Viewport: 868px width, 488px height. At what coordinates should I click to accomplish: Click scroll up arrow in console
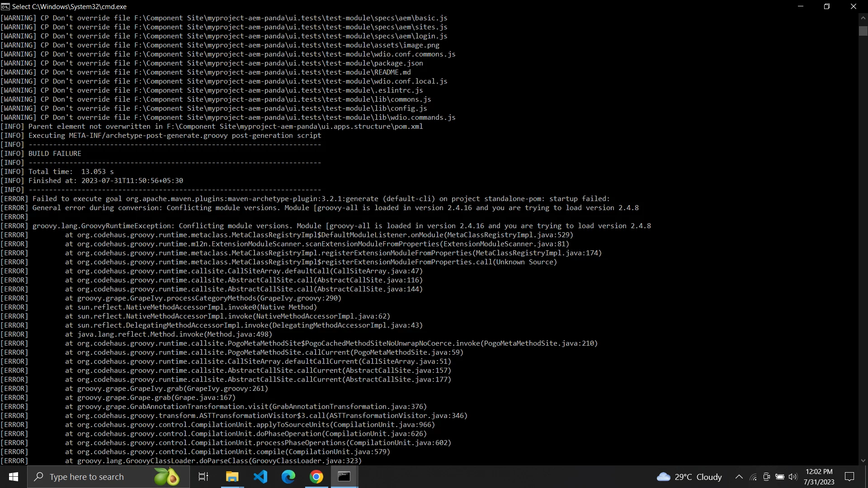coord(863,18)
